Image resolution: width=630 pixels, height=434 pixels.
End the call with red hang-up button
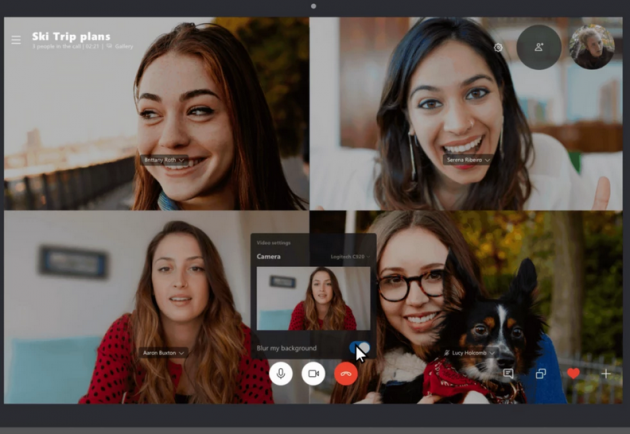(x=346, y=373)
